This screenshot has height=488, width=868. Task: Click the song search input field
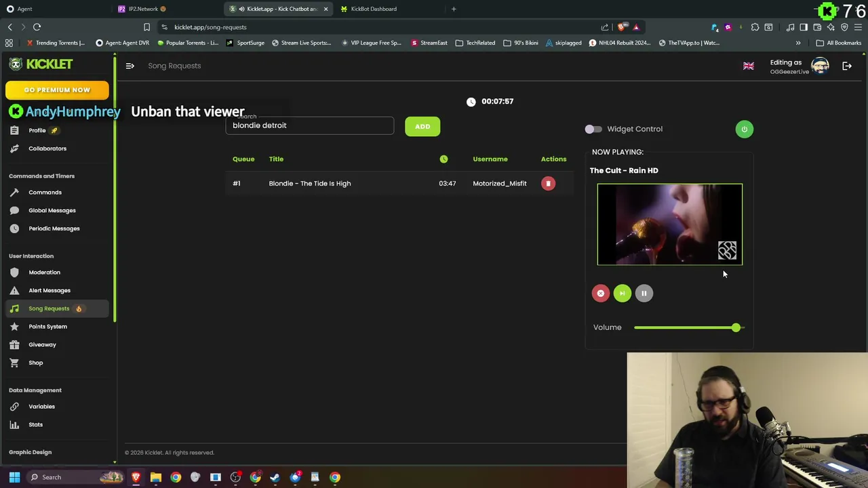[309, 125]
